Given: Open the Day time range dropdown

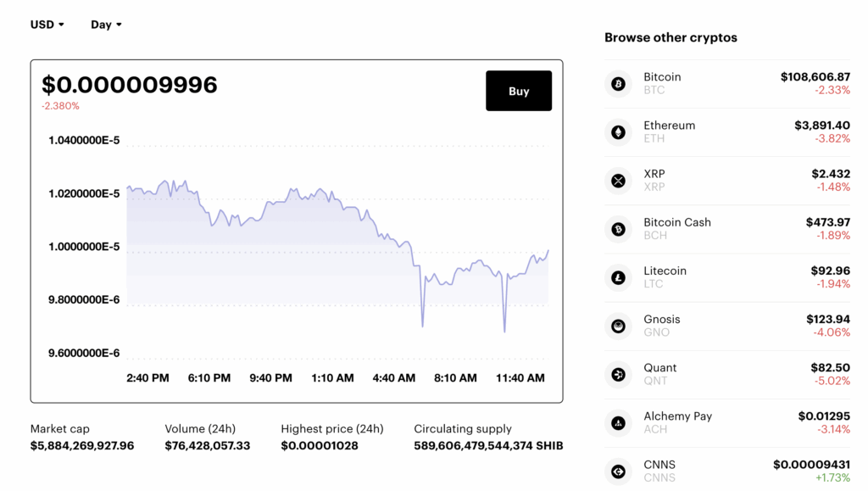Looking at the screenshot, I should (106, 25).
